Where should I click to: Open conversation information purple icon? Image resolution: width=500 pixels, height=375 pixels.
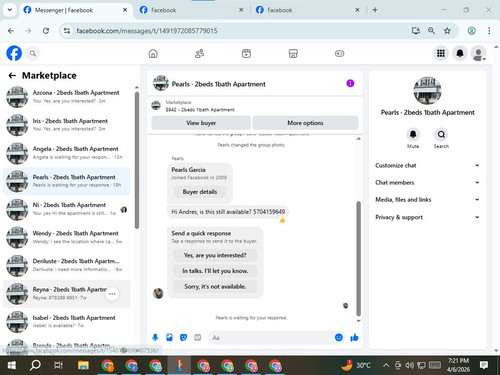(x=350, y=83)
